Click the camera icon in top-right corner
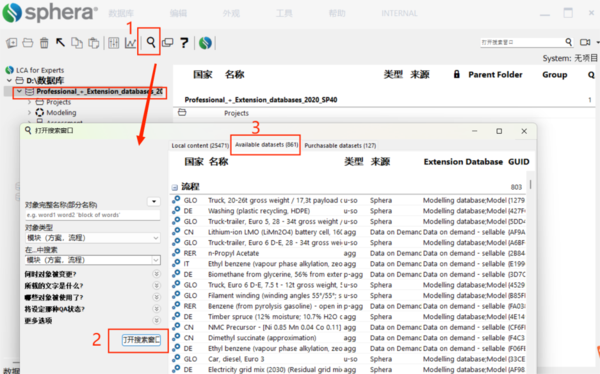Image resolution: width=600 pixels, height=374 pixels. pyautogui.click(x=585, y=42)
